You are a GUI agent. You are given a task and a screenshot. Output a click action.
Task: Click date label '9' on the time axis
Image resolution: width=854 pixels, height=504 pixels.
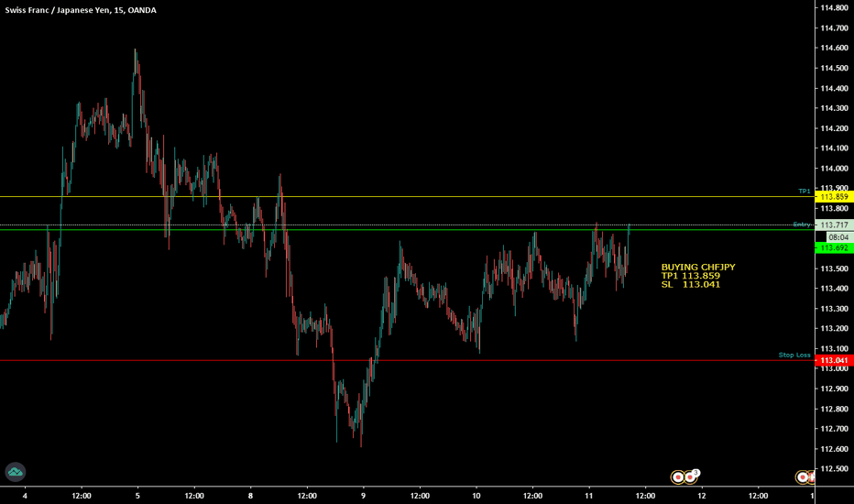[363, 496]
